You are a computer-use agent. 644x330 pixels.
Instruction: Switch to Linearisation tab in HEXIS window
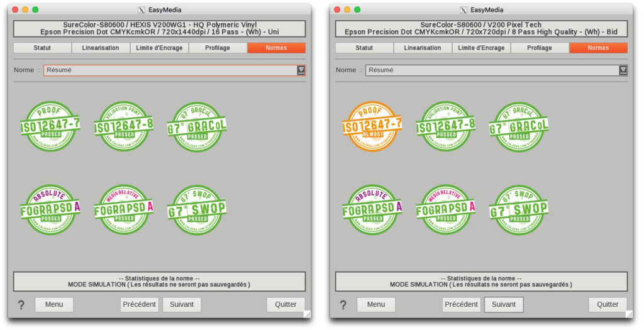point(101,48)
